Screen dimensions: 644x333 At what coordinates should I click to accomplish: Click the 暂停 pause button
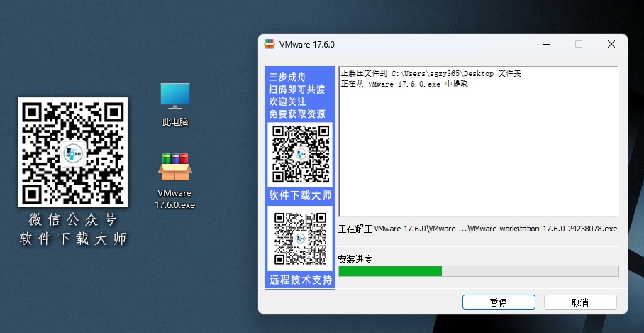click(x=499, y=302)
